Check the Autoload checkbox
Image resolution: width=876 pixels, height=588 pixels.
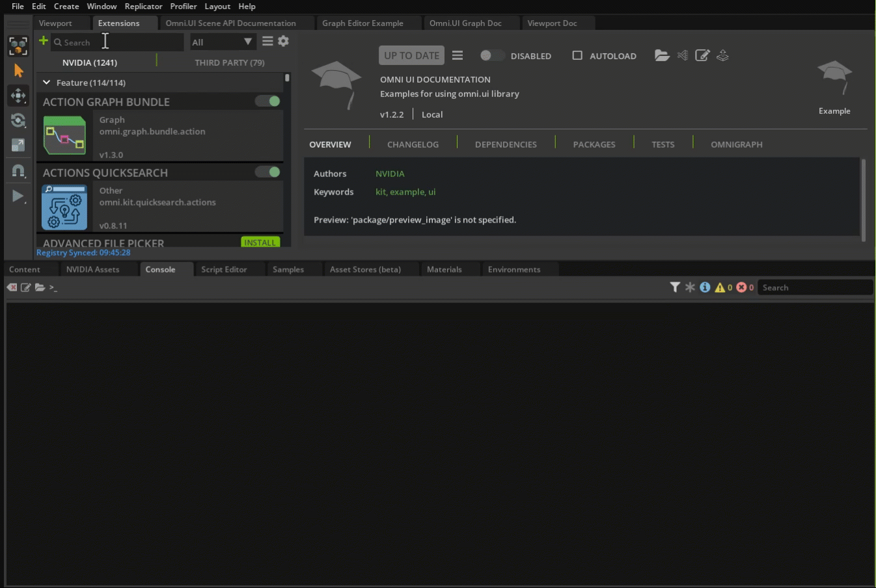tap(577, 55)
